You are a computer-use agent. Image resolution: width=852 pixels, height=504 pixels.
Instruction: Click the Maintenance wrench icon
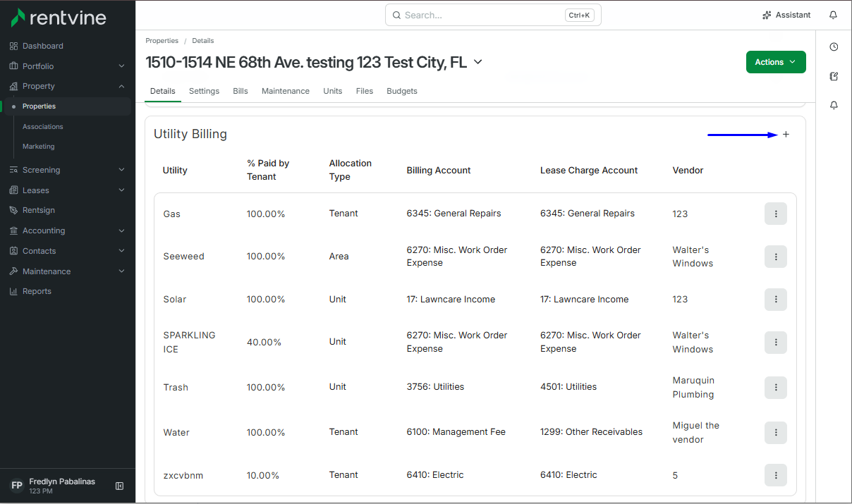click(x=13, y=271)
